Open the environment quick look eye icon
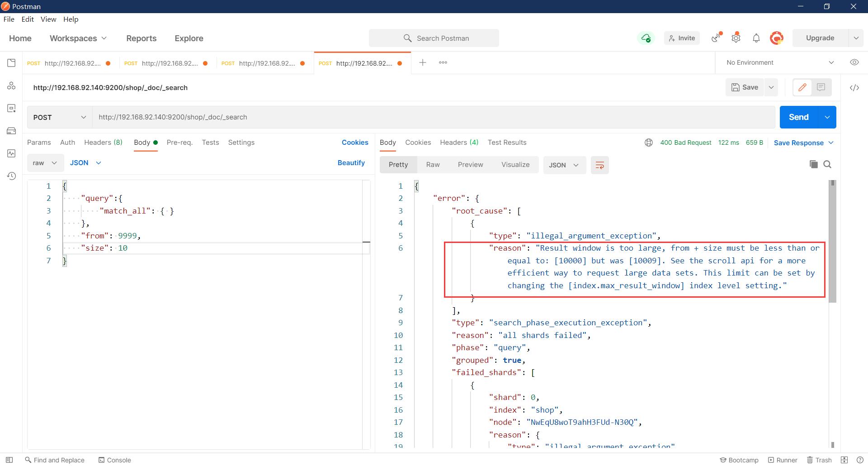 coord(854,62)
